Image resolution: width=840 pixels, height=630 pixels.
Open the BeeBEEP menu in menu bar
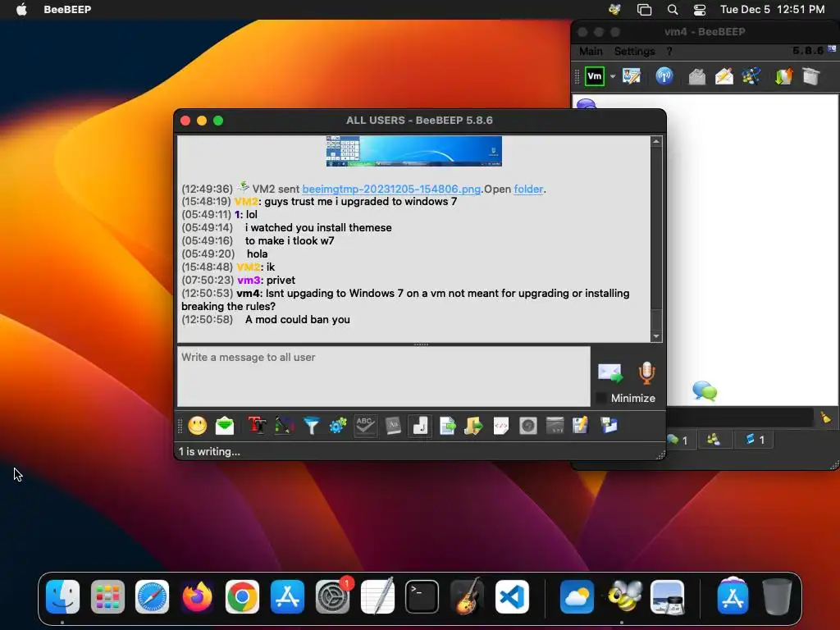coord(67,10)
